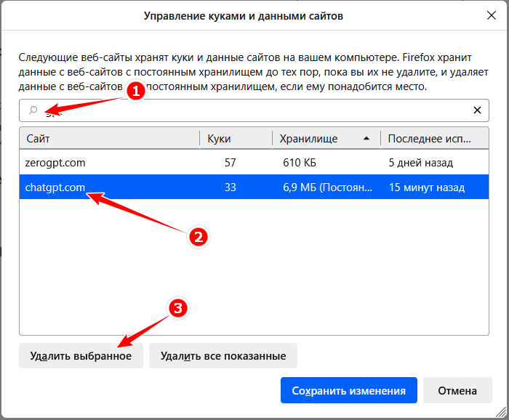Screen dimensions: 509x420
Task: Focus the site search input field
Action: pos(254,110)
